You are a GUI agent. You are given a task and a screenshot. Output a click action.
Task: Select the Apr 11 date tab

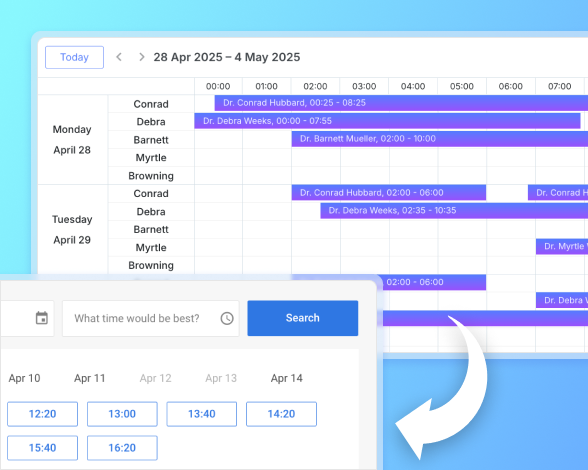[x=90, y=378]
